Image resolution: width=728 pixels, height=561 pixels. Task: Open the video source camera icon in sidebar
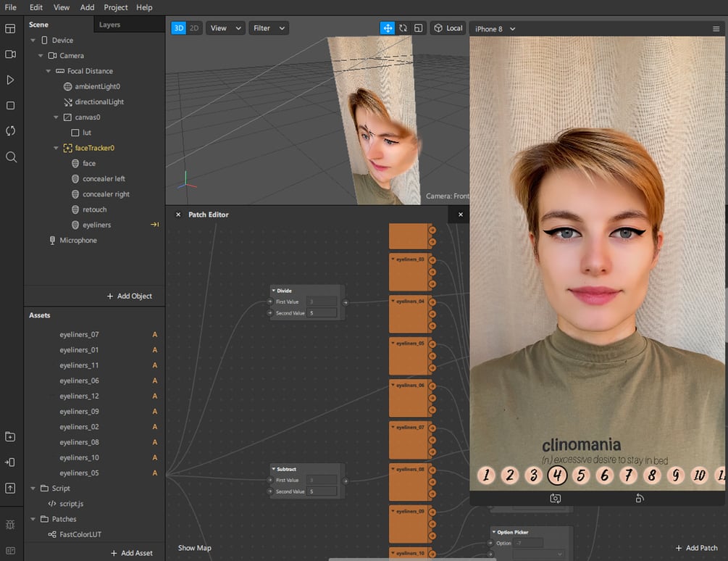(x=10, y=54)
